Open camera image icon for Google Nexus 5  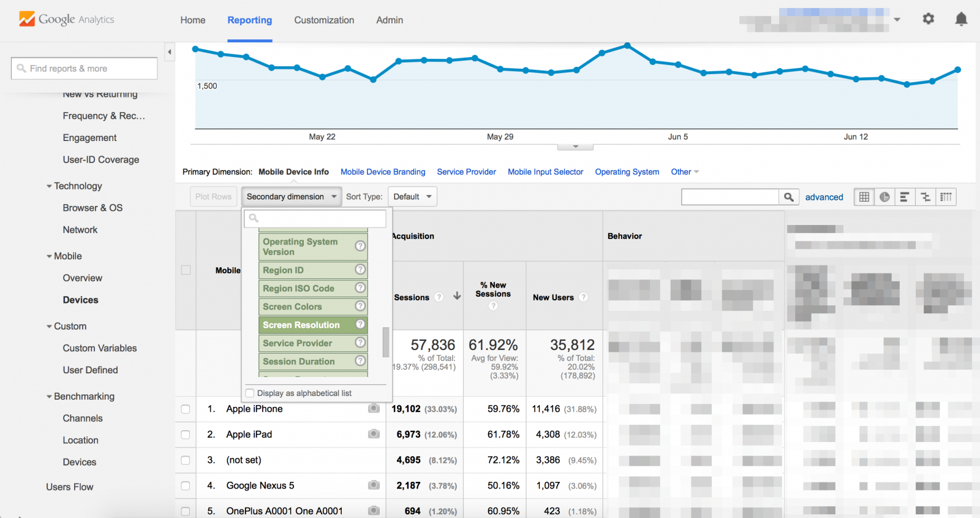(x=374, y=485)
